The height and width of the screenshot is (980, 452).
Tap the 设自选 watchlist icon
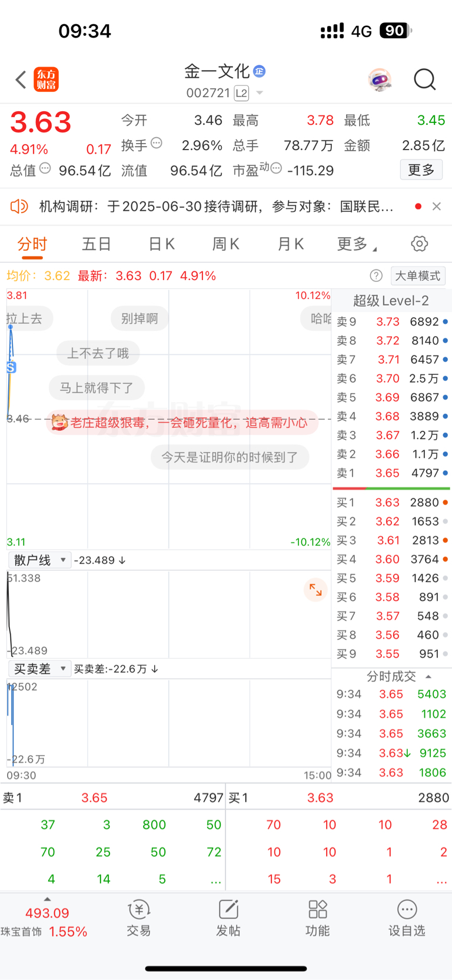(x=407, y=918)
